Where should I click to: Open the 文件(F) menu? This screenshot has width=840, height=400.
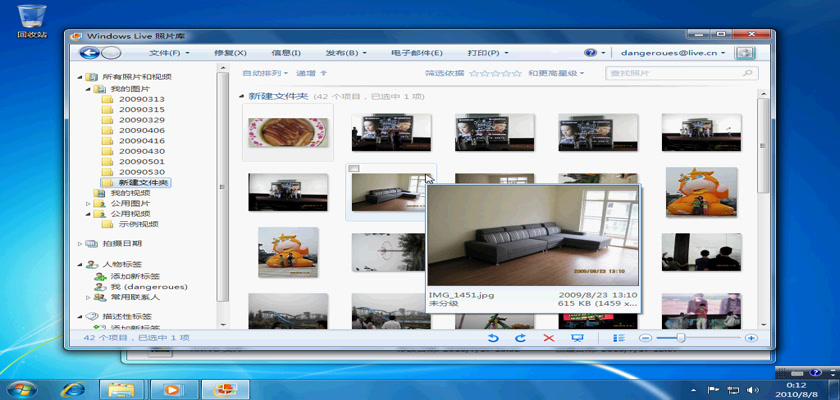169,52
